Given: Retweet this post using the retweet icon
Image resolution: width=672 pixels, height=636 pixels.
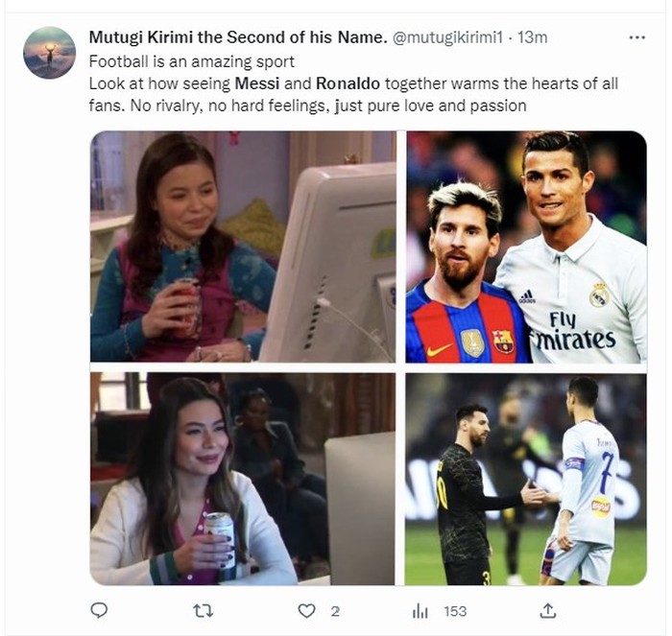Looking at the screenshot, I should coord(203,610).
